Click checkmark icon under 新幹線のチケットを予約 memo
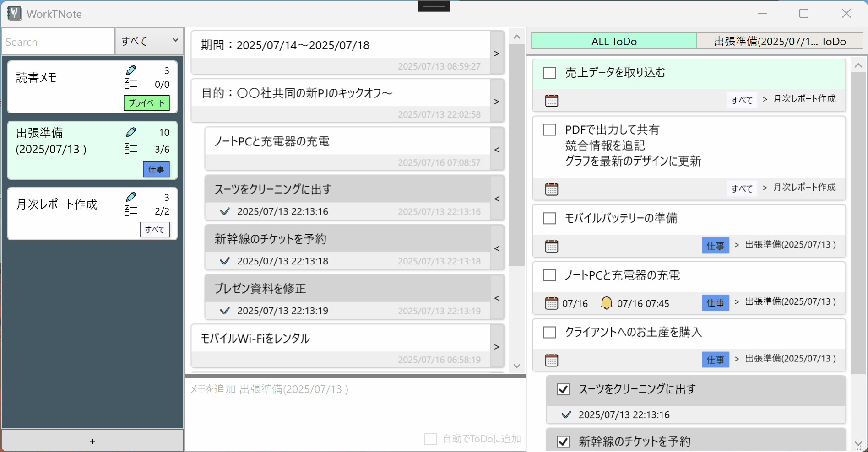Image resolution: width=868 pixels, height=452 pixels. [225, 261]
